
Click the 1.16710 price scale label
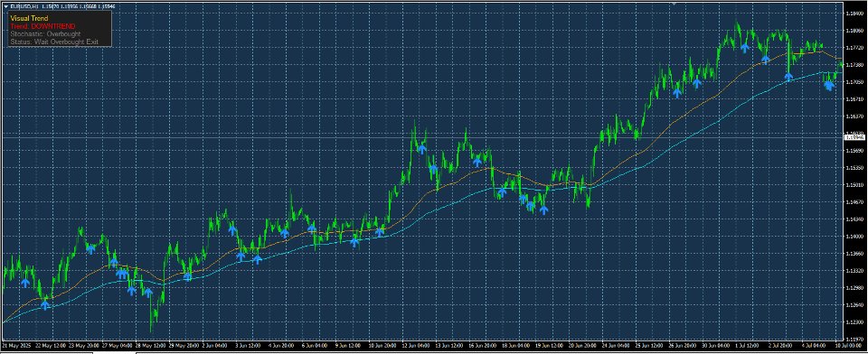[855, 99]
